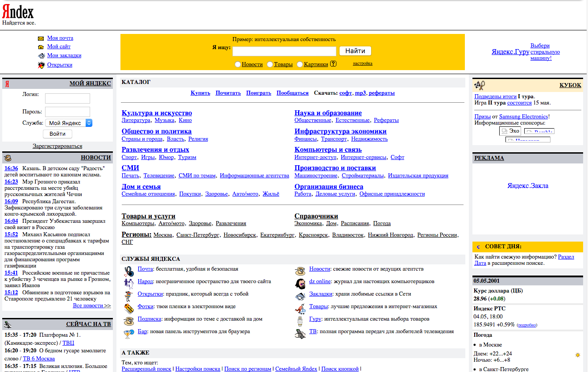Click the icon in Сейчас на ТВ header

(x=8, y=325)
